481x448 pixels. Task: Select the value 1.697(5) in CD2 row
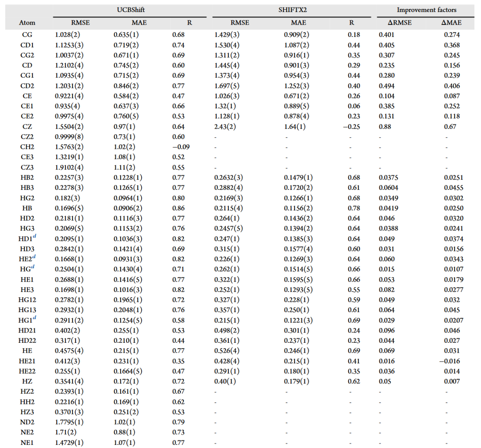227,86
